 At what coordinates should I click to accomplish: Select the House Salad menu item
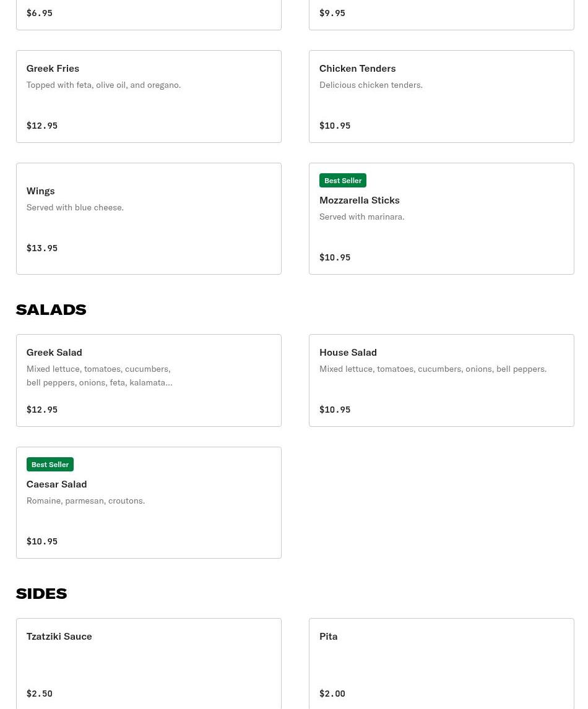tap(441, 380)
